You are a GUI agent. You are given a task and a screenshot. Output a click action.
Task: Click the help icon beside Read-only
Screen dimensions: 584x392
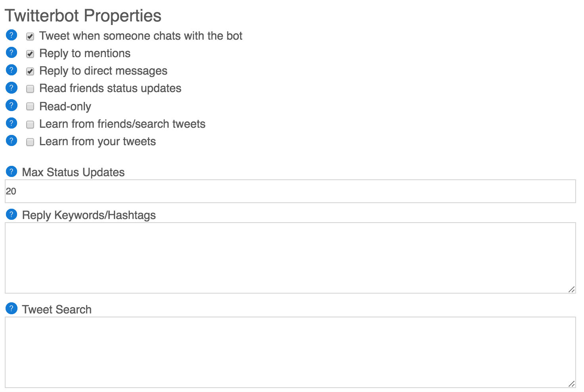click(12, 106)
